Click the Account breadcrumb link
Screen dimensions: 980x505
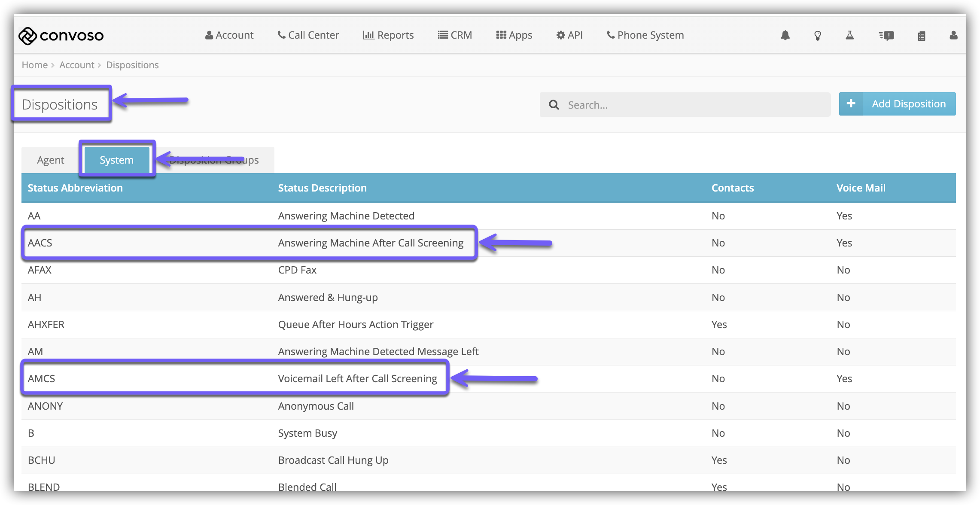76,65
